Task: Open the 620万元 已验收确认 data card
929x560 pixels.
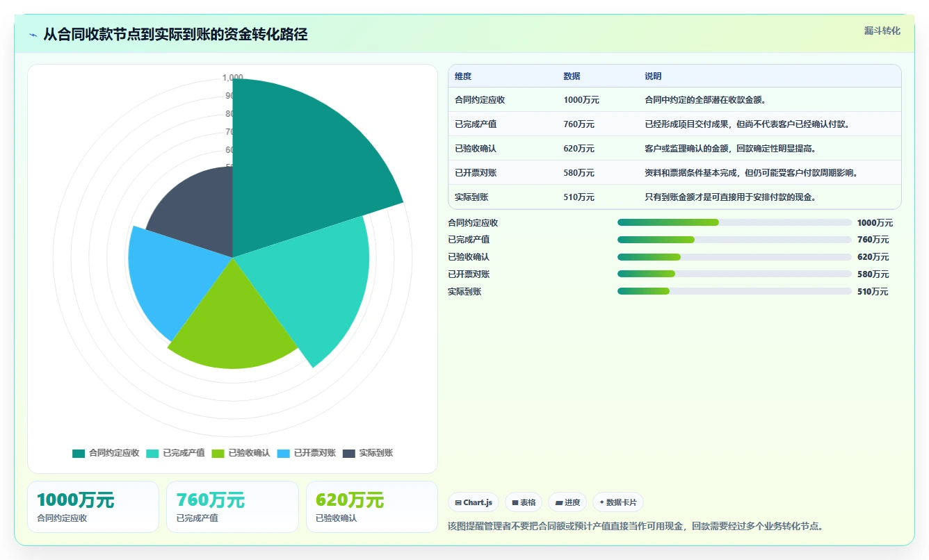Action: tap(372, 507)
